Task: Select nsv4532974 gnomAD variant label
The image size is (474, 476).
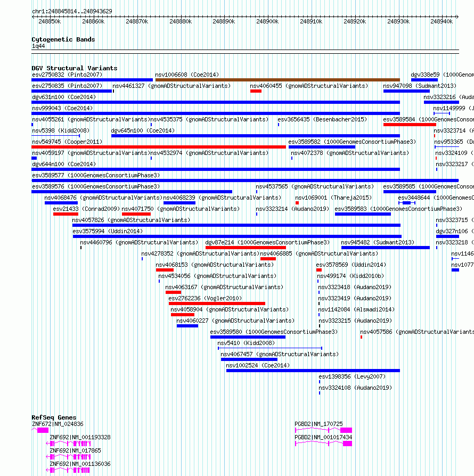Action: 209,153
